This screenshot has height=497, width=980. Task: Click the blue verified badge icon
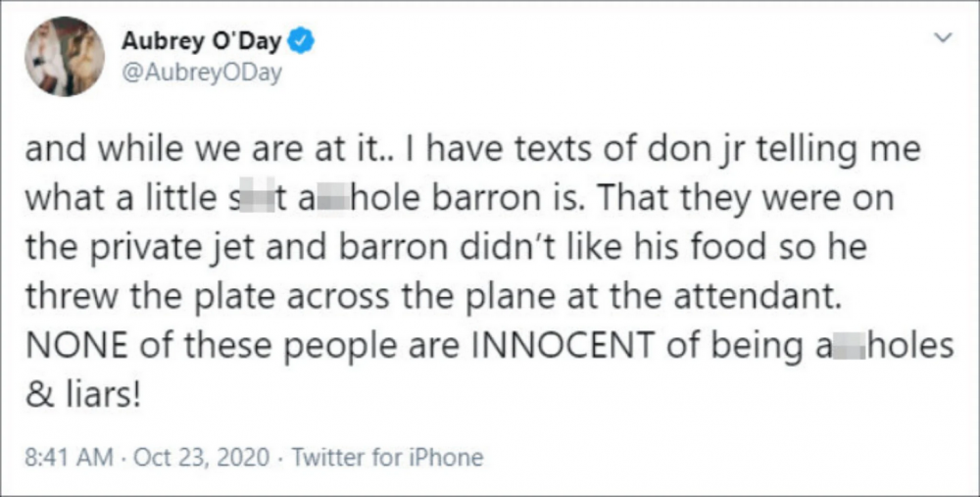click(305, 42)
